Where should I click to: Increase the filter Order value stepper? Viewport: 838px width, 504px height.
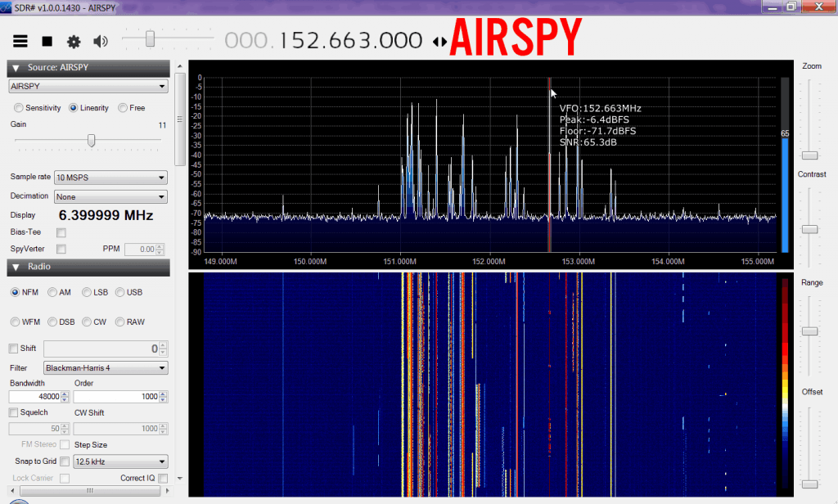[x=164, y=394]
